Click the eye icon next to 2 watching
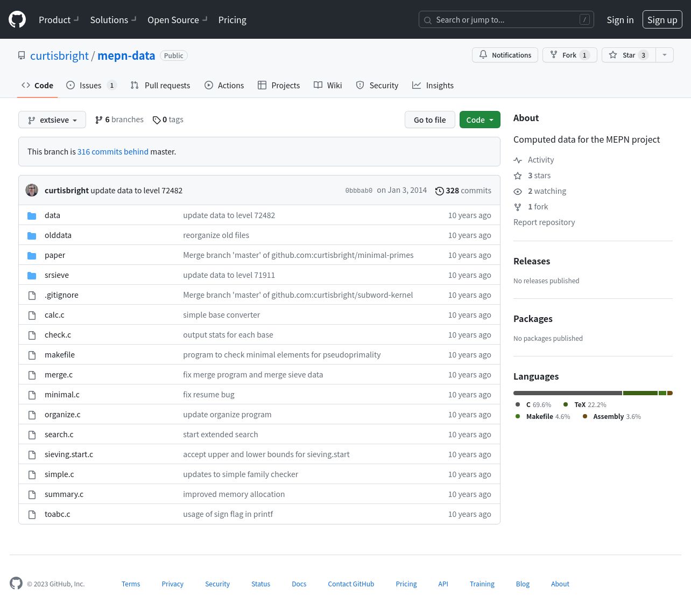 coord(518,191)
